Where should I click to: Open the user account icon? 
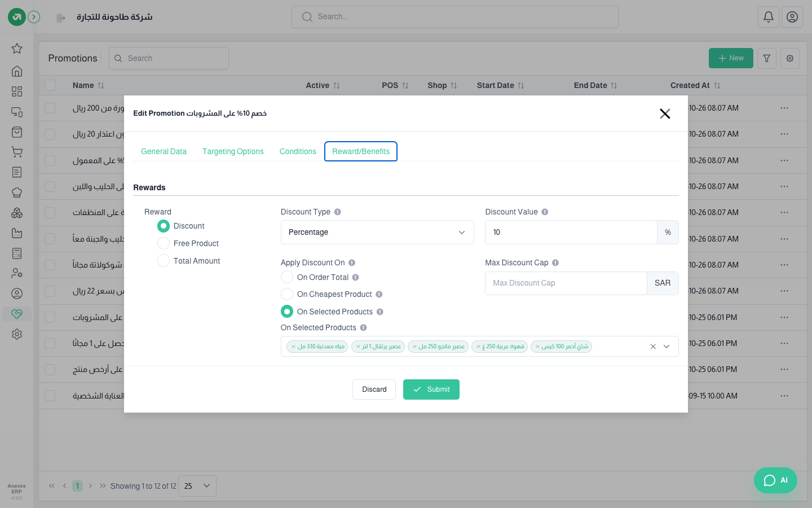coord(792,17)
